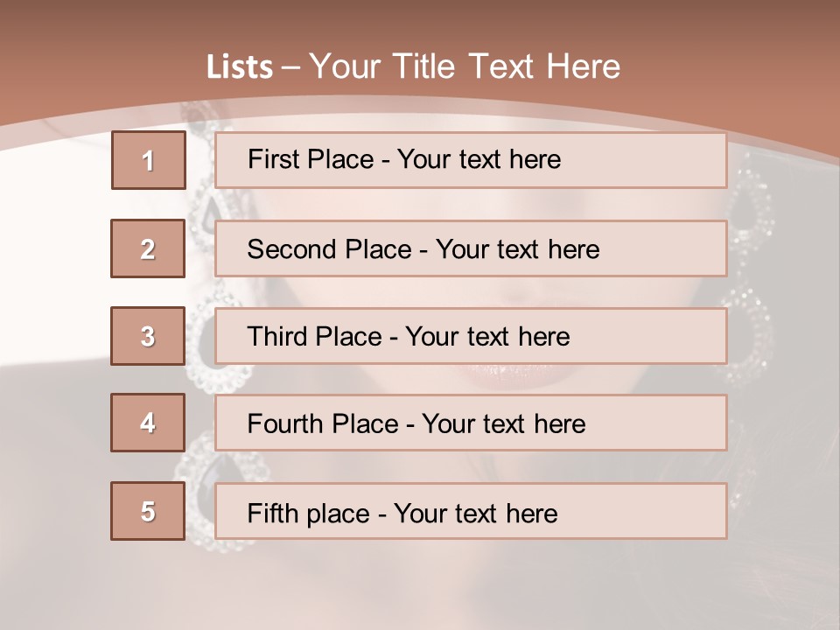Click the number 5 box
The image size is (840, 630).
[149, 511]
